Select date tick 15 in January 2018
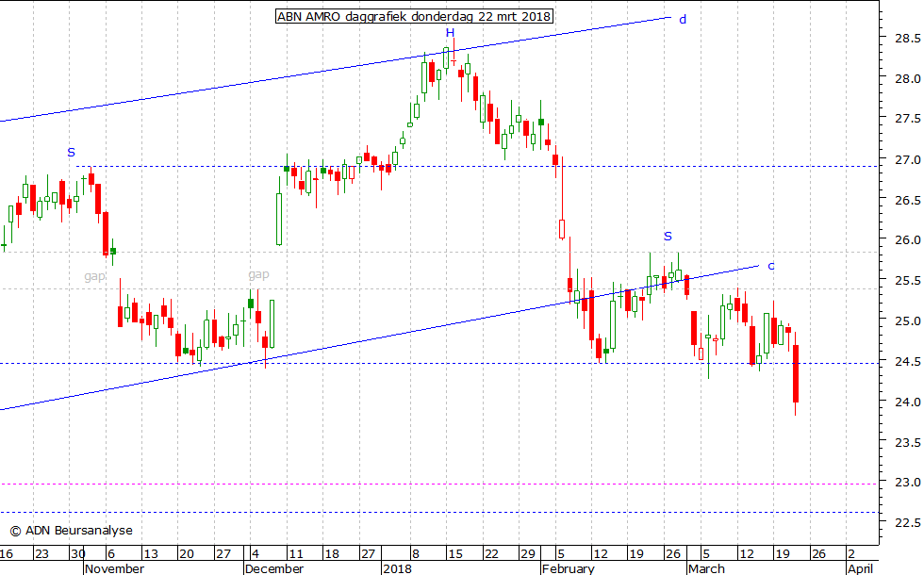924x575 pixels. (x=454, y=554)
